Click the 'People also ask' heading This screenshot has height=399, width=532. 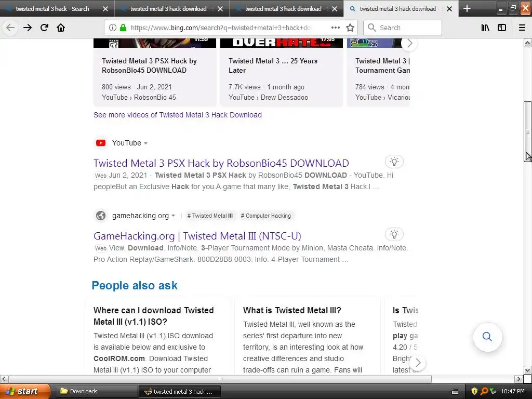[135, 285]
